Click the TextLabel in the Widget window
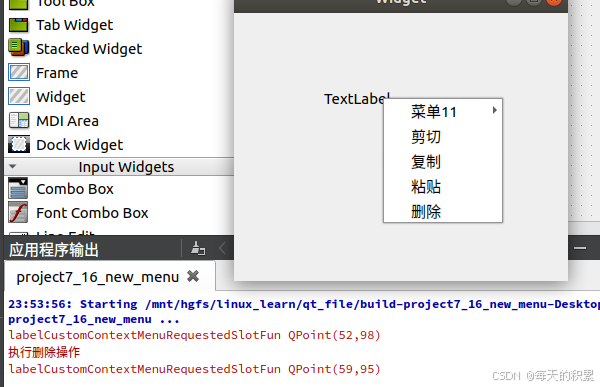This screenshot has width=600, height=387. coord(357,99)
